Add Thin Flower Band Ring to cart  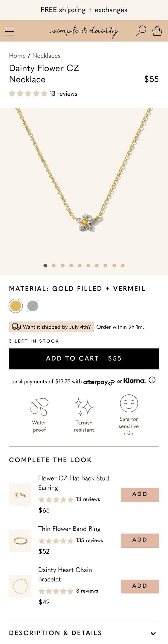[140, 541]
